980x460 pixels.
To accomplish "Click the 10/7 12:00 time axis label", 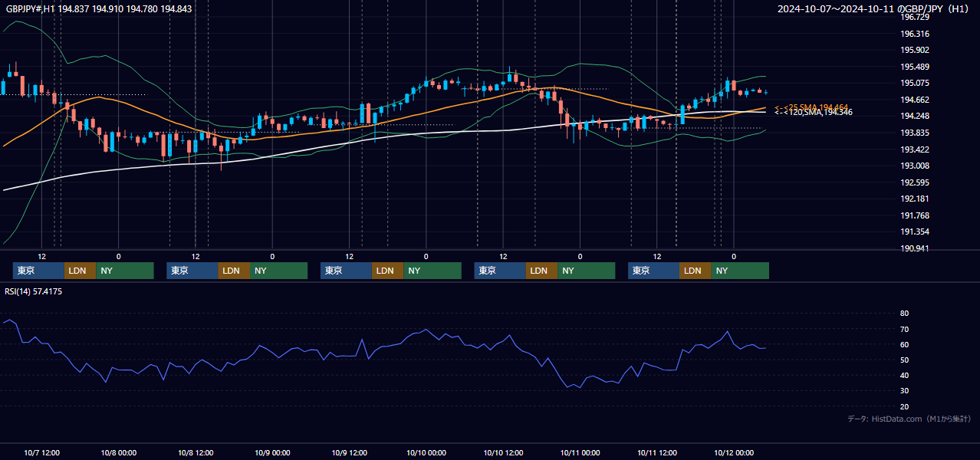I will coord(41,452).
